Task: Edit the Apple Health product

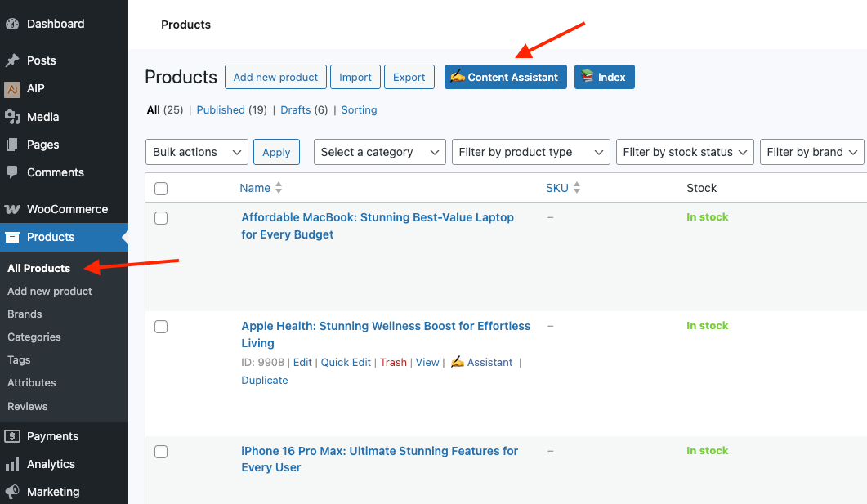Action: point(302,362)
